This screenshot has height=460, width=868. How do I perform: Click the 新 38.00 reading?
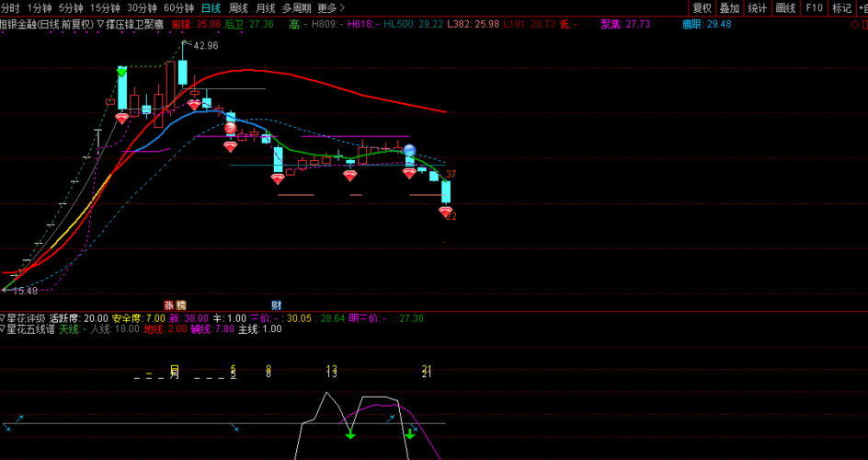[x=188, y=318]
